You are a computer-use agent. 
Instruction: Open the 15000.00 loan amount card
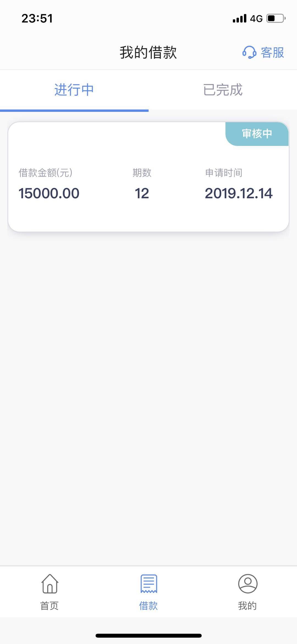148,177
